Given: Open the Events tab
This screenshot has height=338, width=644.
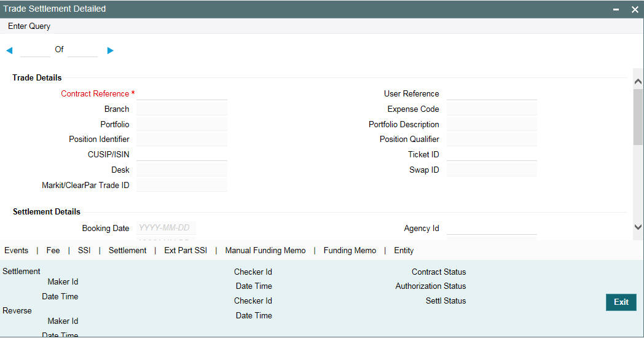Looking at the screenshot, I should [17, 251].
